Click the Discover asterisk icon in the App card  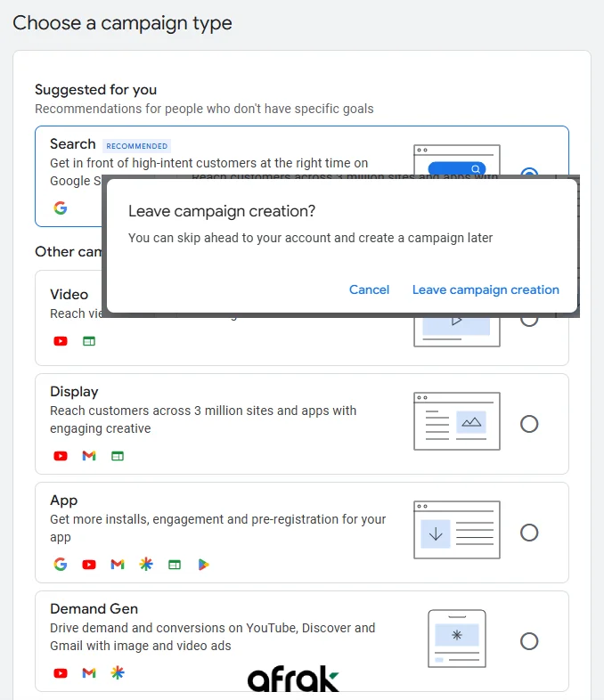click(146, 565)
